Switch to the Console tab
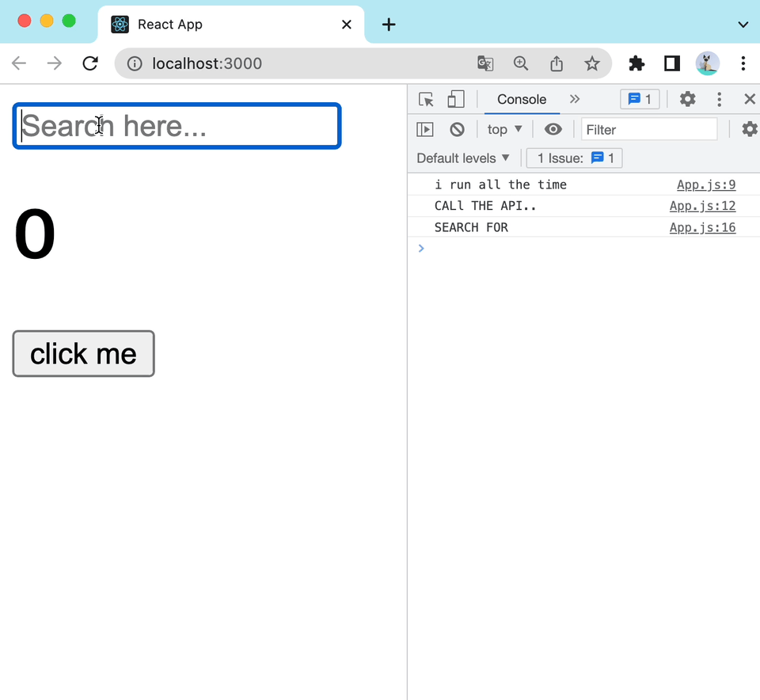Screen dimensions: 760x700 522,99
